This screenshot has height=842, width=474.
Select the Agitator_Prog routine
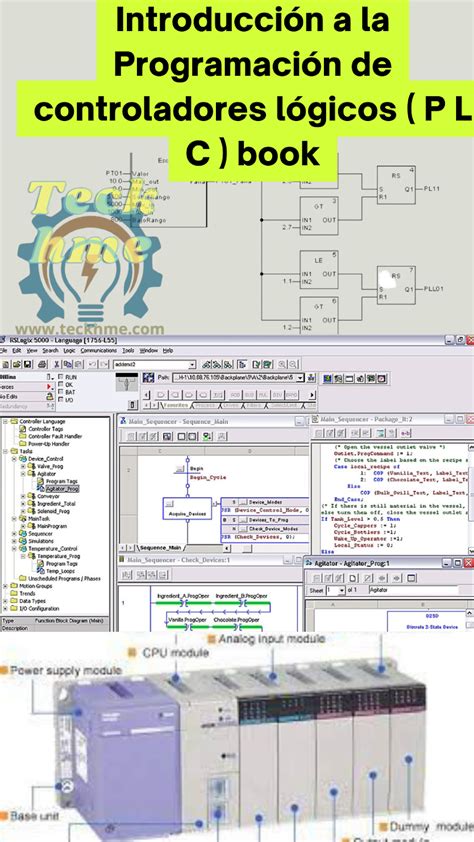(62, 489)
